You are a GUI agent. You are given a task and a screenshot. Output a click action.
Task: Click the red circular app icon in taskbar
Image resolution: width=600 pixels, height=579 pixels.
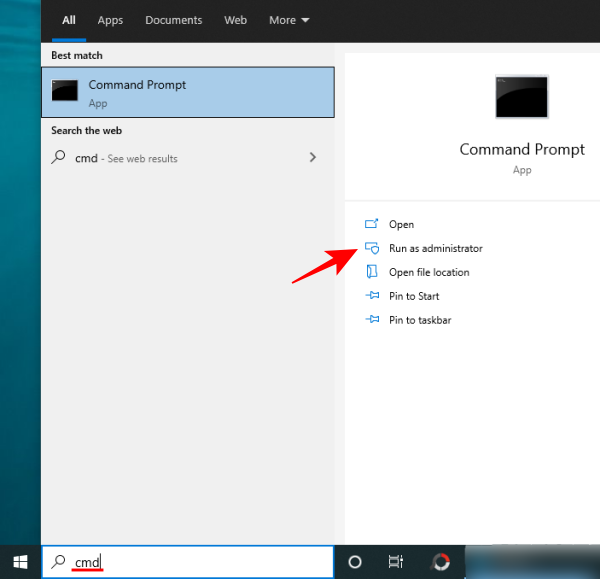tap(441, 562)
